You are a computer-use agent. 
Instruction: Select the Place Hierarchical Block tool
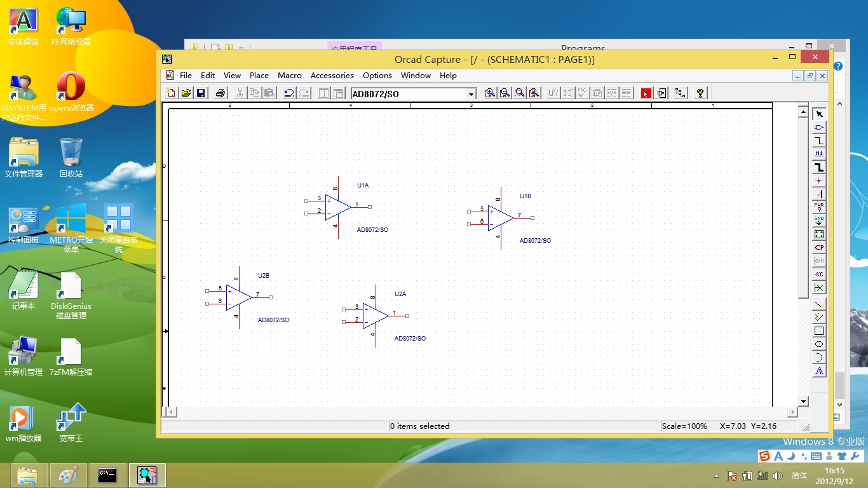pyautogui.click(x=819, y=234)
